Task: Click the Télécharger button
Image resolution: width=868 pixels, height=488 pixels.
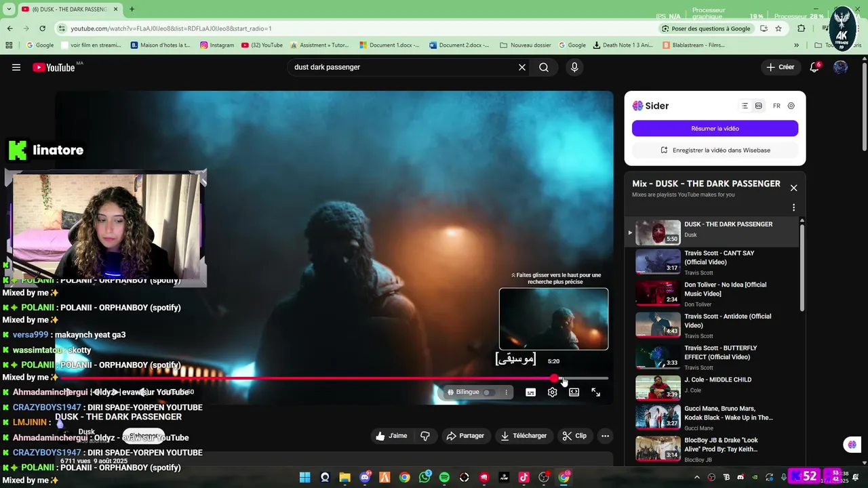Action: pyautogui.click(x=524, y=436)
